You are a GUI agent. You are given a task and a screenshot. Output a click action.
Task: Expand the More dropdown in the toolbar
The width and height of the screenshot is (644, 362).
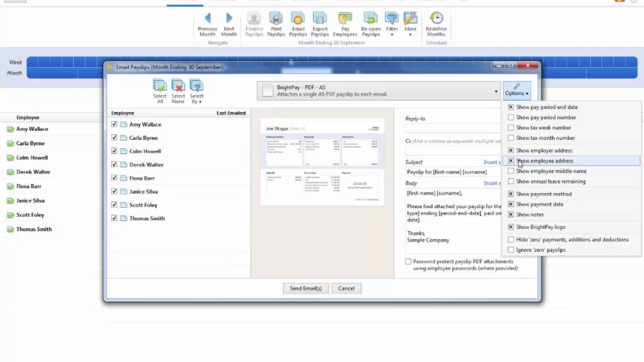pyautogui.click(x=411, y=25)
